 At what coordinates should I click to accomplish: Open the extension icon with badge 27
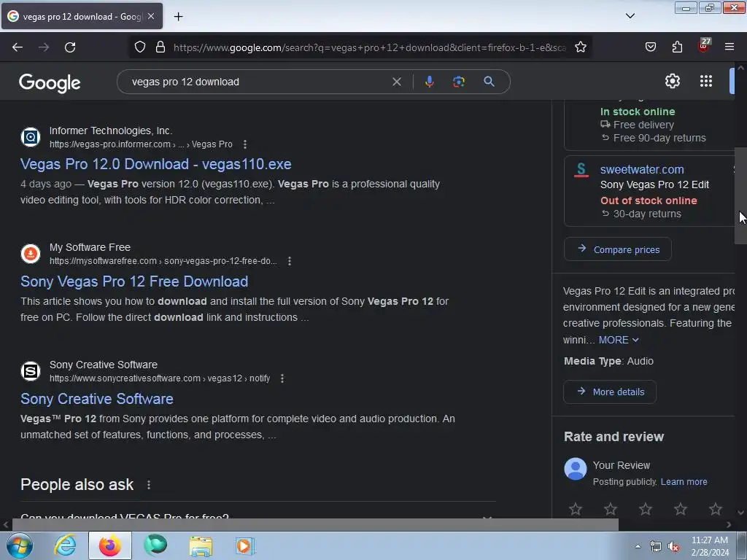pos(703,46)
